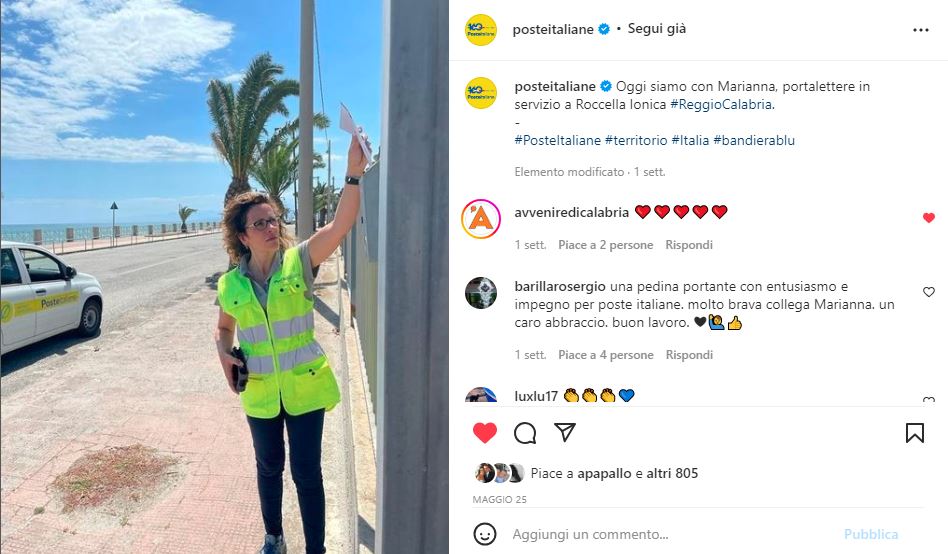This screenshot has width=948, height=554.
Task: Open avveniredicalabria profile avatar
Action: (481, 219)
